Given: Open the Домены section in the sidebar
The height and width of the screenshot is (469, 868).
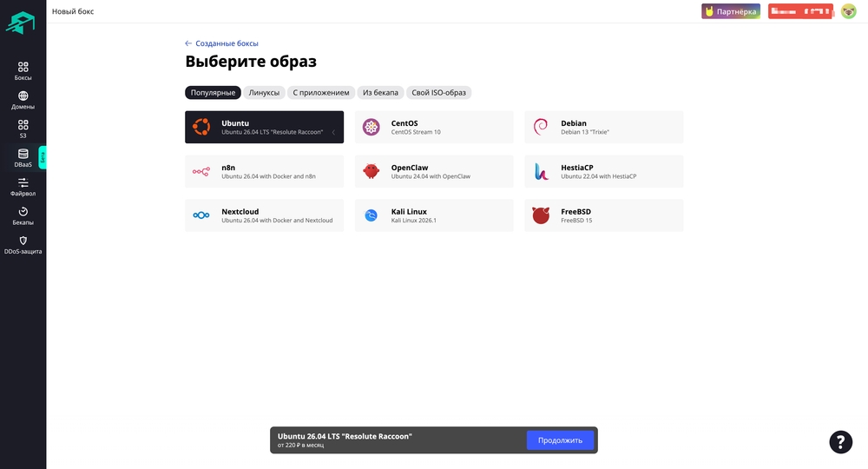Looking at the screenshot, I should (x=23, y=100).
